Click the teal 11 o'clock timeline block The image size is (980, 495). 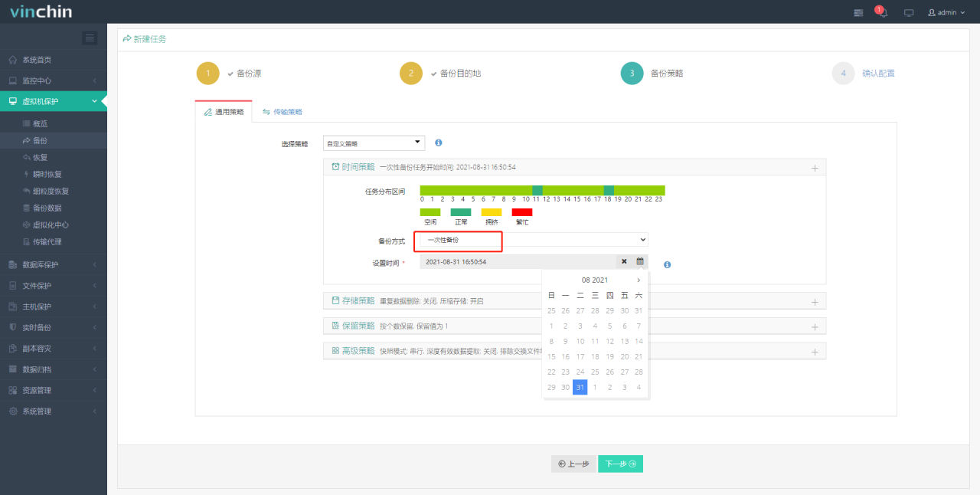click(x=537, y=190)
